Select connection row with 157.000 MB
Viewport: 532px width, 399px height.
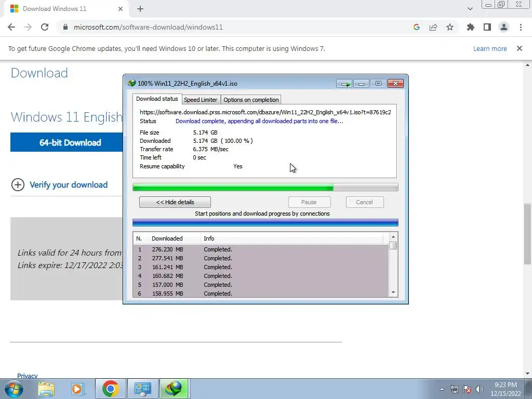261,285
